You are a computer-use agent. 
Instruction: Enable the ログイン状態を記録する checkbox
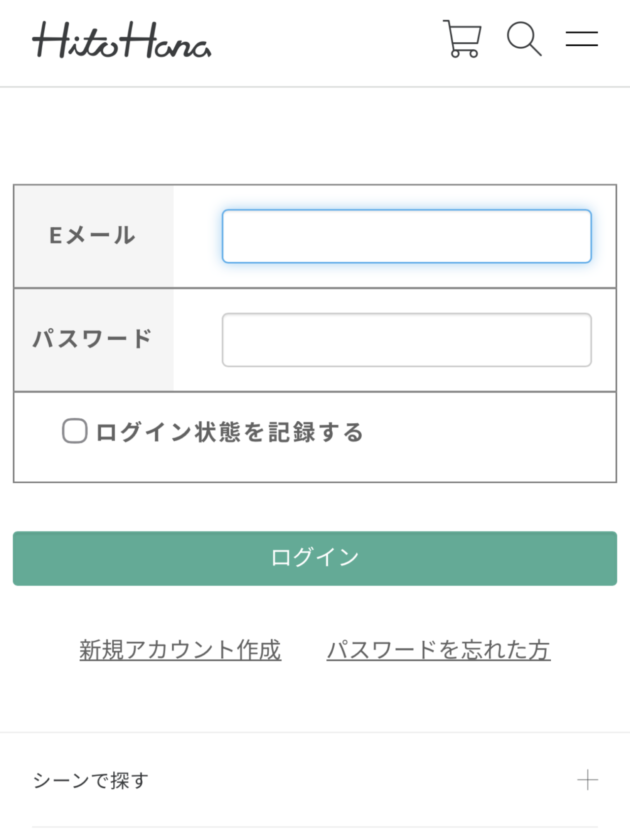(75, 431)
